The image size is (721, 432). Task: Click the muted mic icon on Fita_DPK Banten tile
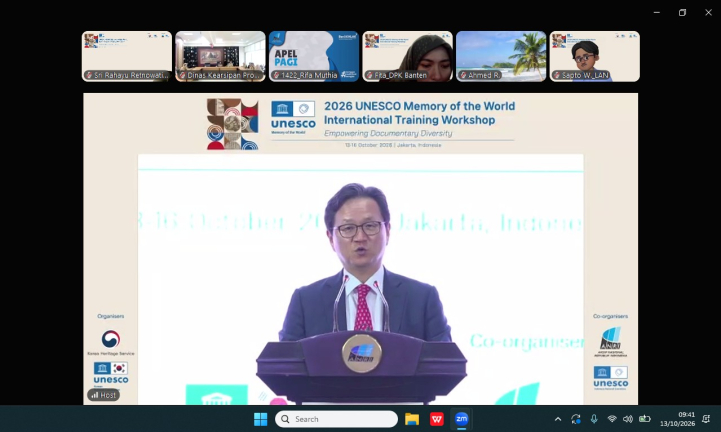[369, 75]
